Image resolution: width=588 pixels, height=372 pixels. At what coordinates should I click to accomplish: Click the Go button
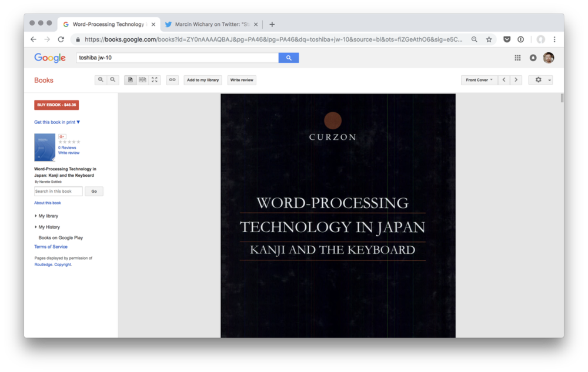(93, 191)
